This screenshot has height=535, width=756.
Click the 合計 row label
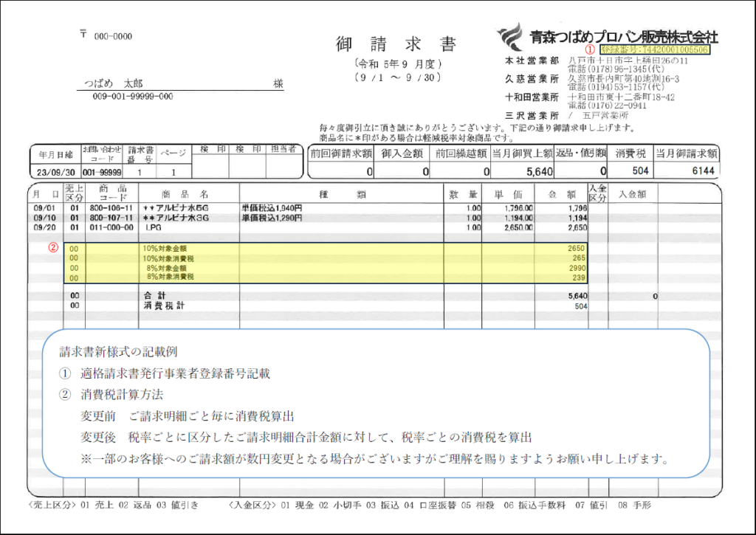coord(153,294)
